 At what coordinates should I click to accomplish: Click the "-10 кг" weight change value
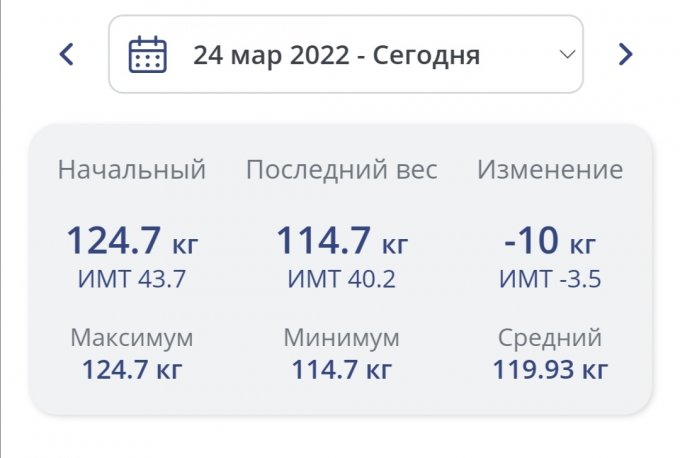[550, 241]
